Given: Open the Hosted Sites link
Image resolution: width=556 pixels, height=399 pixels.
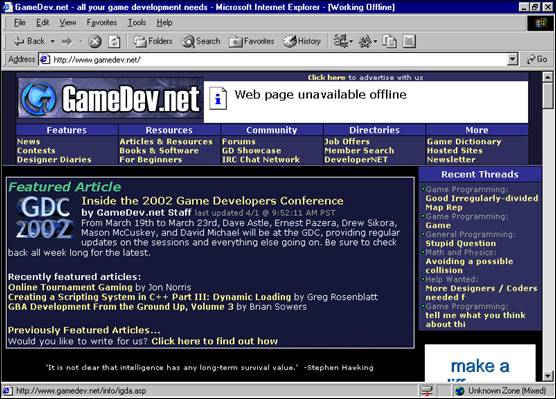Looking at the screenshot, I should coord(455,150).
